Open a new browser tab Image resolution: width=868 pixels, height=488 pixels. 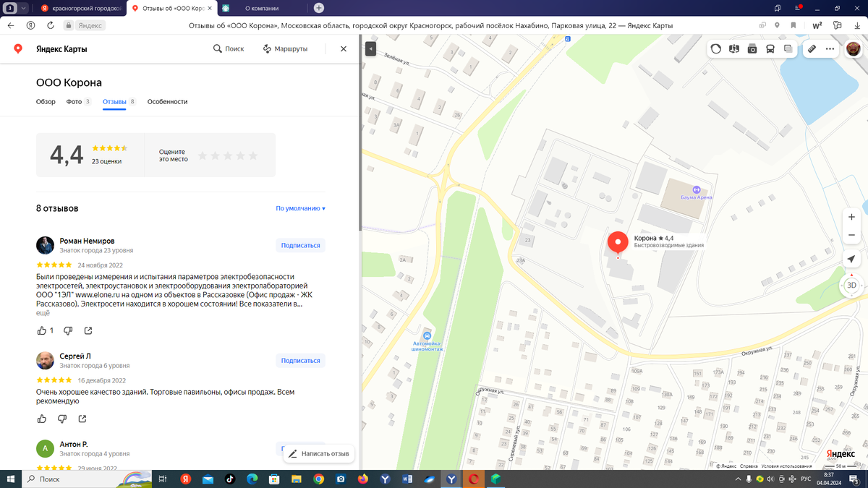point(319,8)
